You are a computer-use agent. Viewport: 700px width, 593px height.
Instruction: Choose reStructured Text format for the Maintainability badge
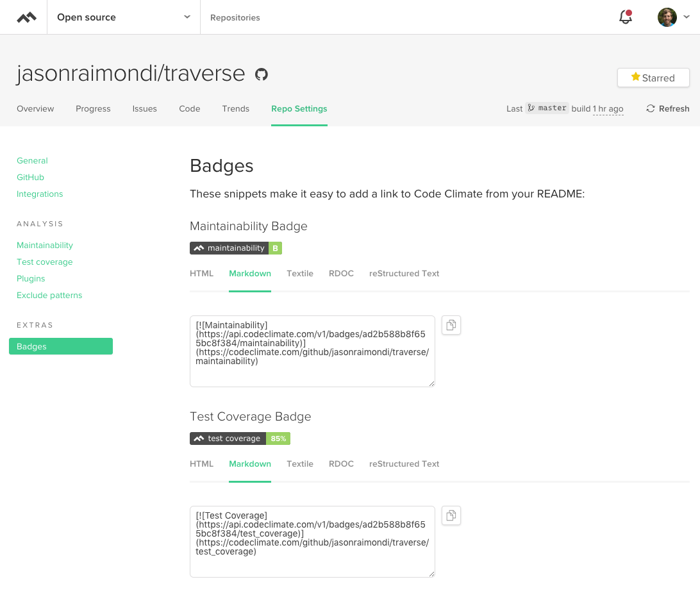[404, 273]
